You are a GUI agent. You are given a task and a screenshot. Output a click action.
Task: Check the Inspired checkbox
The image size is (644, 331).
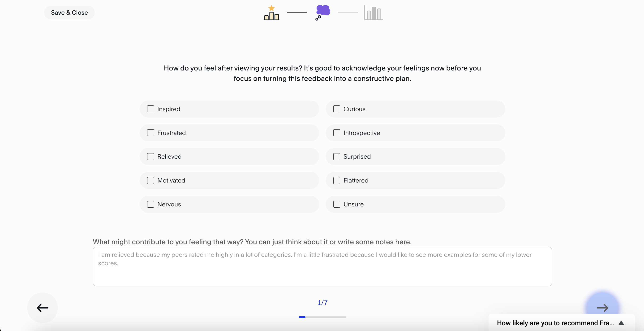coord(150,109)
